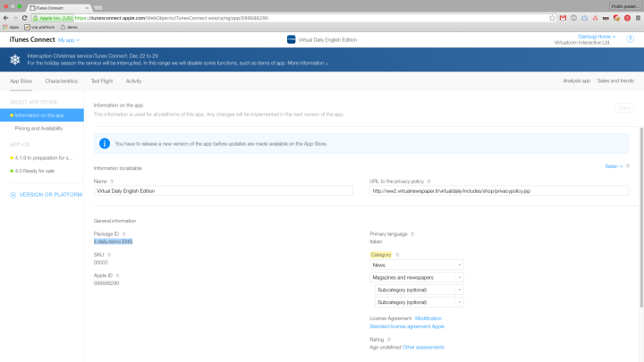Click the help icon beside Primary language

[x=411, y=234]
